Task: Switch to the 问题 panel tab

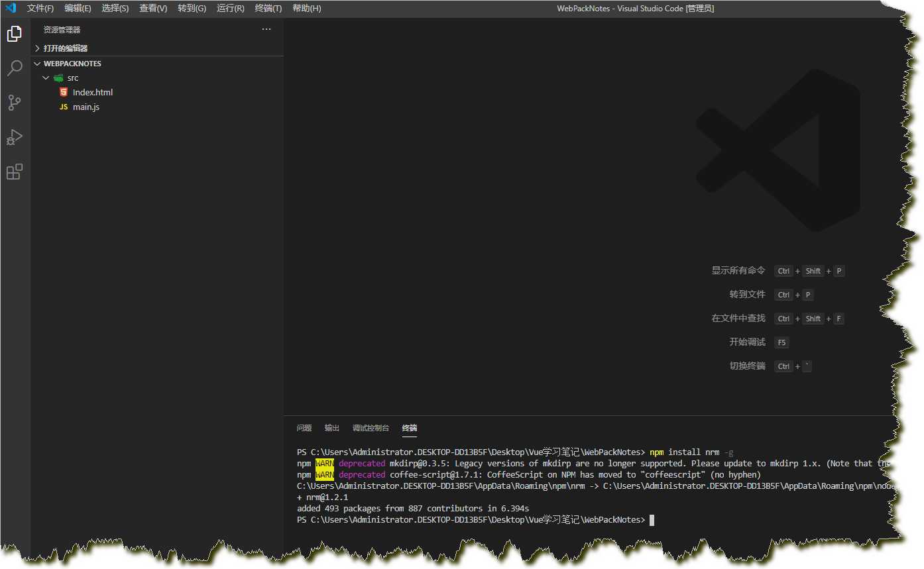Action: pyautogui.click(x=304, y=428)
